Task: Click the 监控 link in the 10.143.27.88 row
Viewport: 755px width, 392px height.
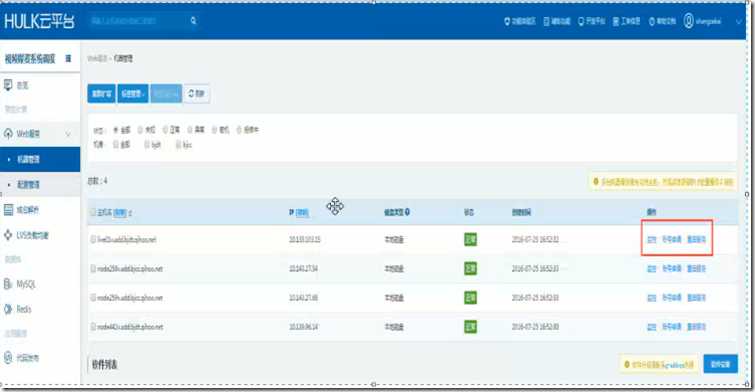Action: point(651,298)
